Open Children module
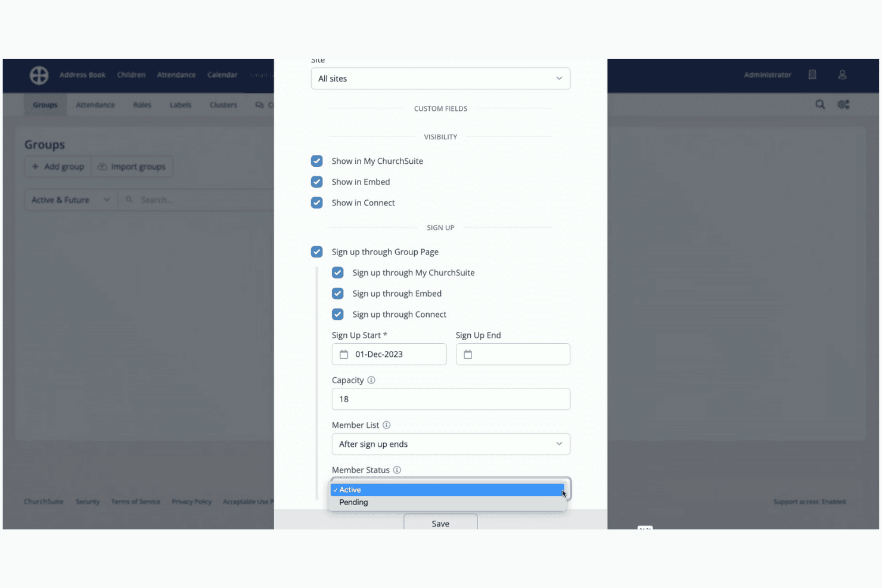882x588 pixels. pos(131,75)
